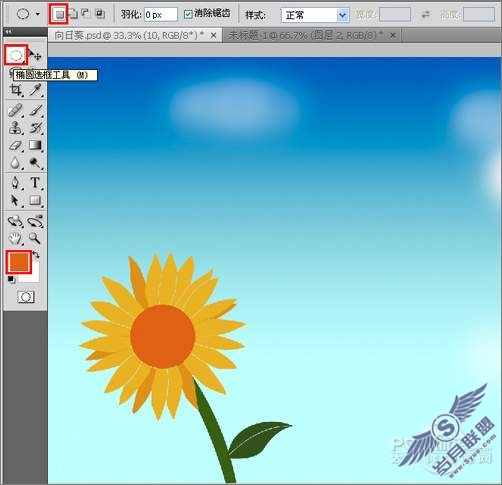Image resolution: width=502 pixels, height=485 pixels.
Task: Select the Elliptical Marquee tool
Action: tap(16, 55)
